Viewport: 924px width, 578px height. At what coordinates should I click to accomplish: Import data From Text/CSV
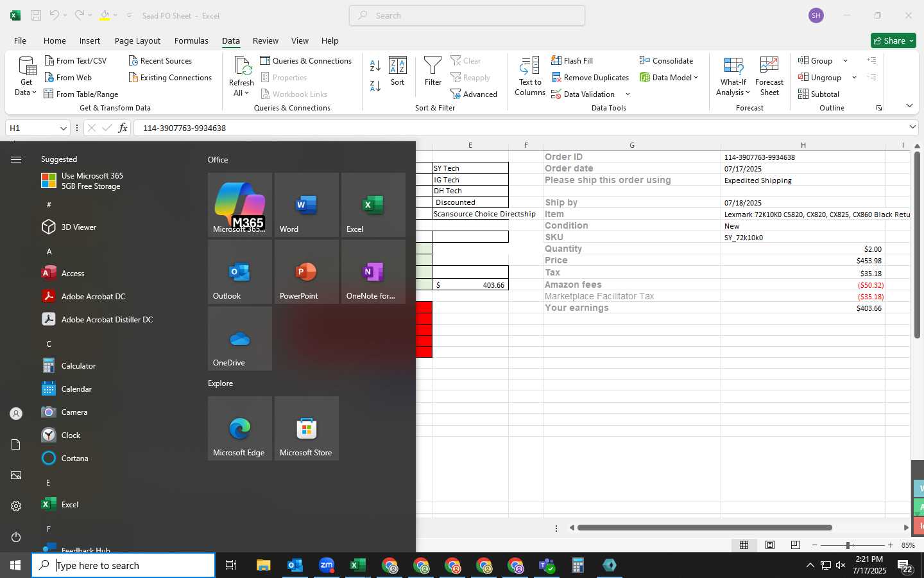point(75,60)
